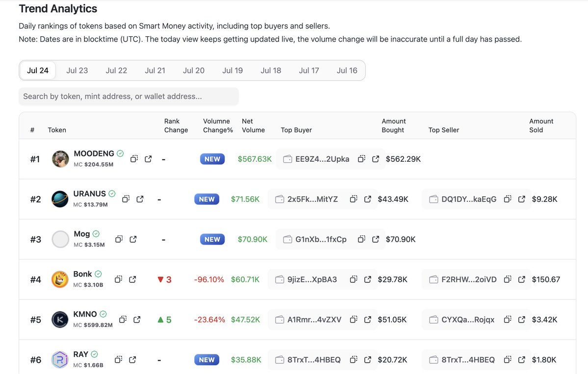Click the Bonk dog token avatar
Viewport: 588px width, 374px height.
[60, 279]
